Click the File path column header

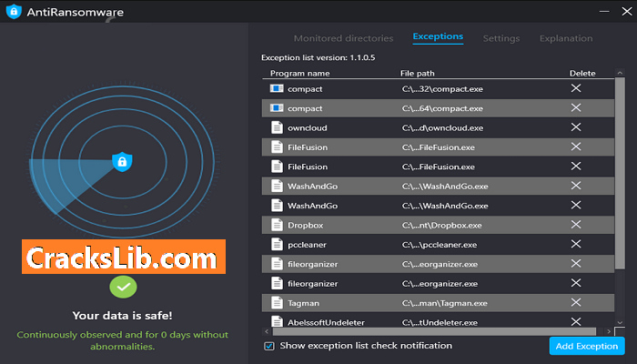click(417, 73)
